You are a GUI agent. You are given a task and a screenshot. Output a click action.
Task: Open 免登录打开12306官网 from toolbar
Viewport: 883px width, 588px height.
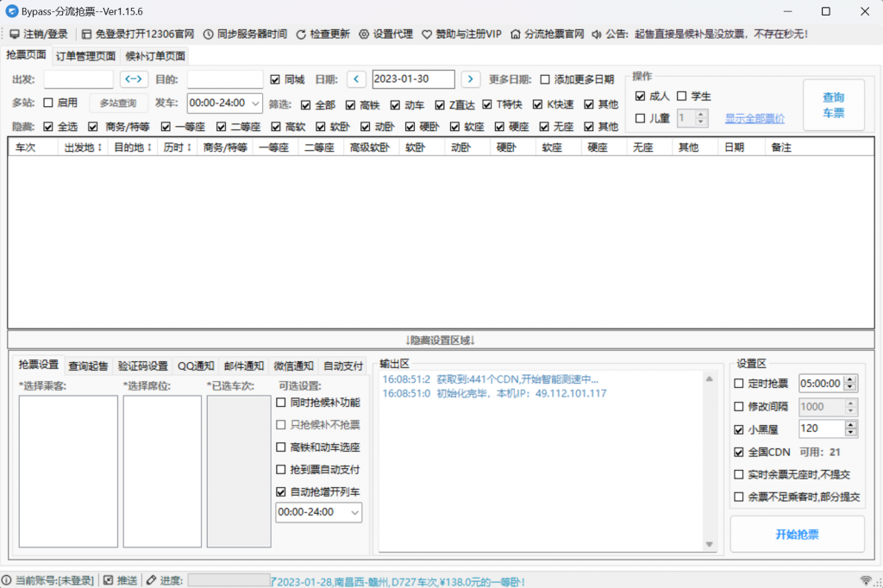pos(138,34)
